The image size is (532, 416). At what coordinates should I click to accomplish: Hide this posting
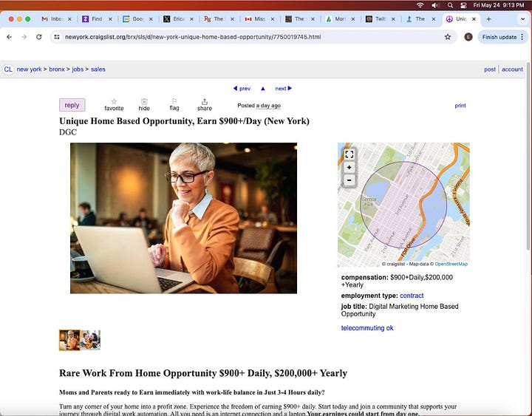(144, 105)
